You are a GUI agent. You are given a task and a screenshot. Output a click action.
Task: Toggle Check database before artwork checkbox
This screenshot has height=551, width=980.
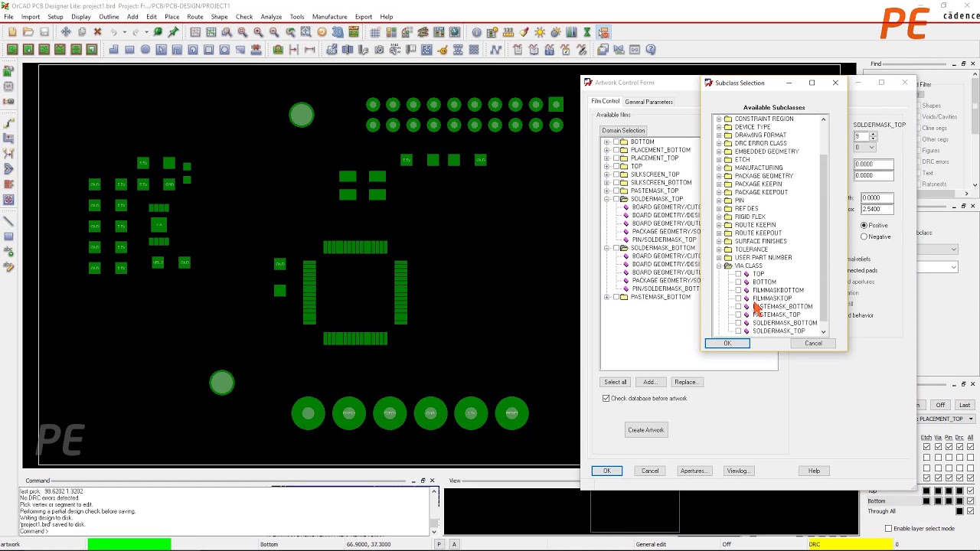point(606,399)
